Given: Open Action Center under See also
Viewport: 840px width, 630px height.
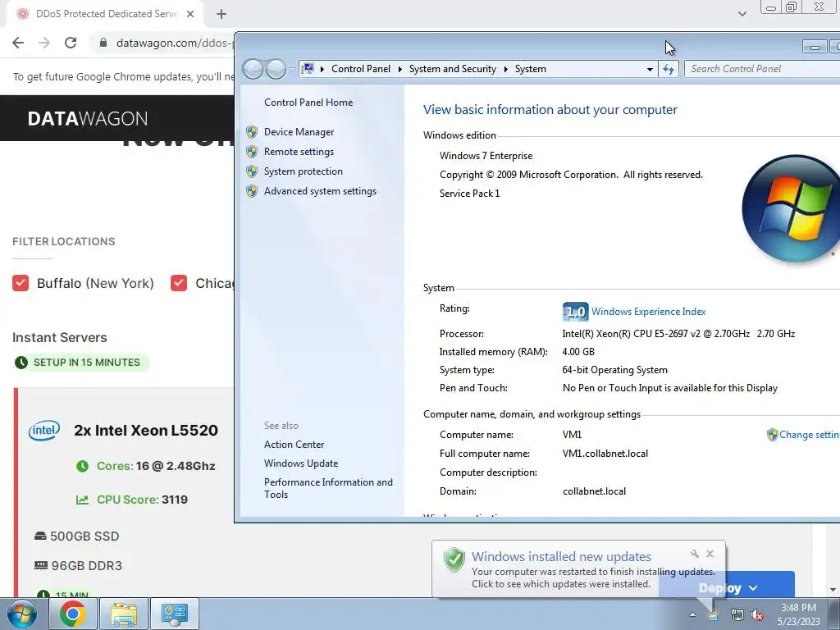Looking at the screenshot, I should point(294,445).
